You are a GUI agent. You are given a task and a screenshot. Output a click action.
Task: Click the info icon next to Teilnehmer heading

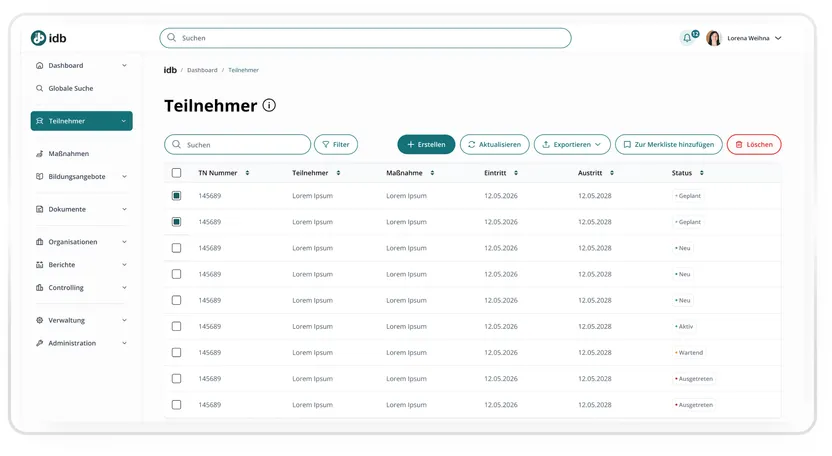(269, 105)
